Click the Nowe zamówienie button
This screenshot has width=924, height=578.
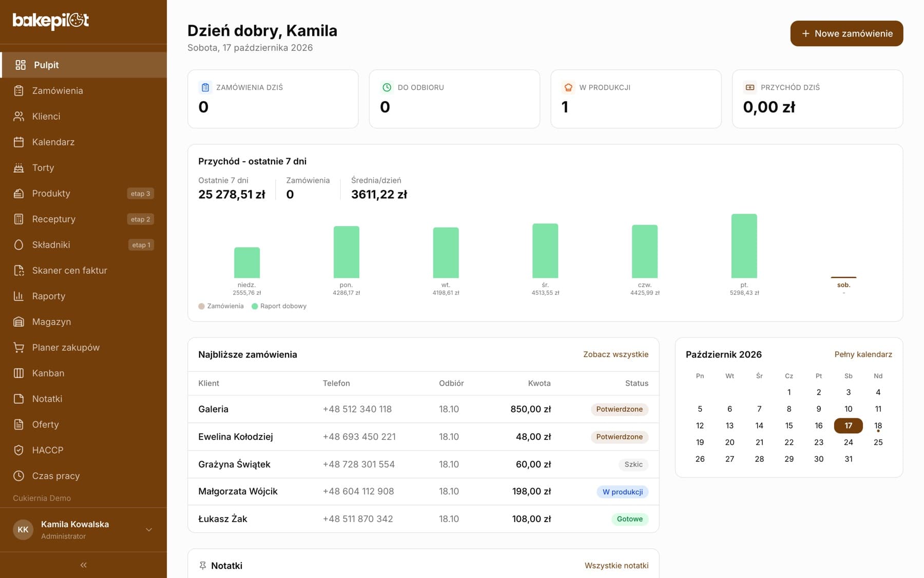[x=846, y=33]
